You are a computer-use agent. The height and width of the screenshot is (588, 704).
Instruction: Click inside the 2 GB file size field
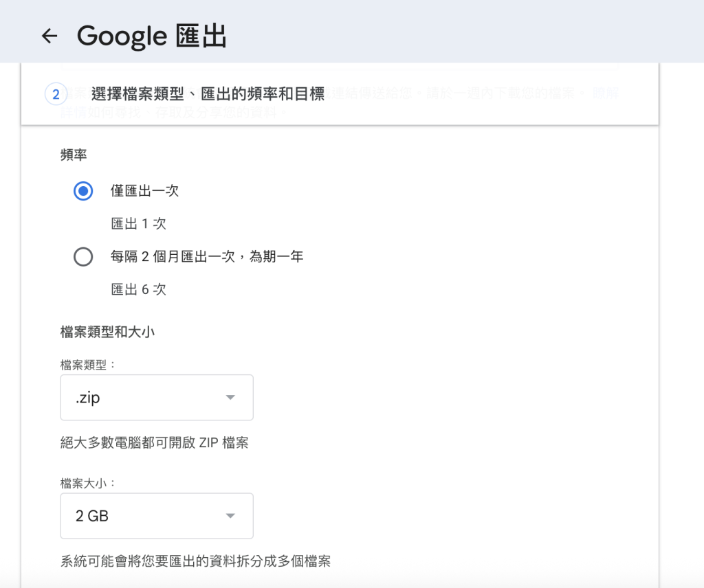[x=137, y=516]
